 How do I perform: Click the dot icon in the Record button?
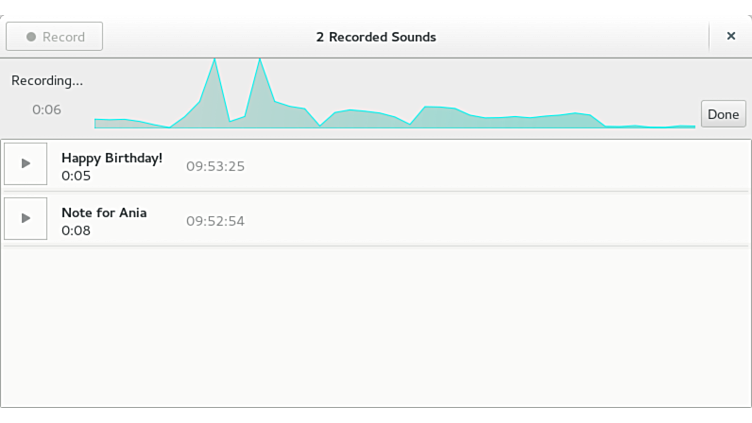[32, 37]
